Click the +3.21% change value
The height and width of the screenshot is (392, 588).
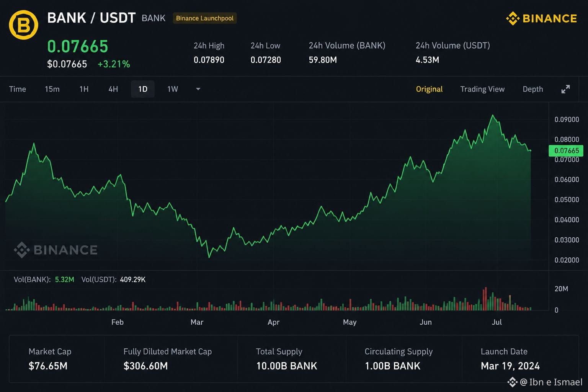(x=114, y=64)
